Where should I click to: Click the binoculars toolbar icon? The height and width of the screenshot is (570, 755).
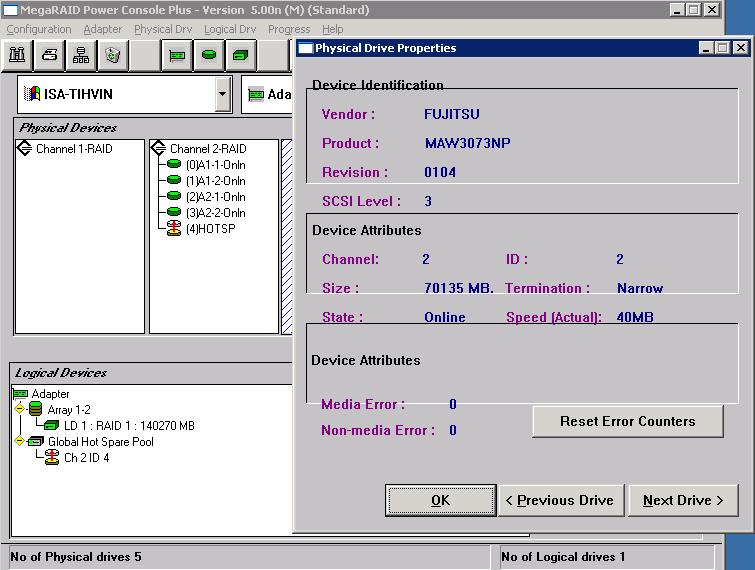17,55
